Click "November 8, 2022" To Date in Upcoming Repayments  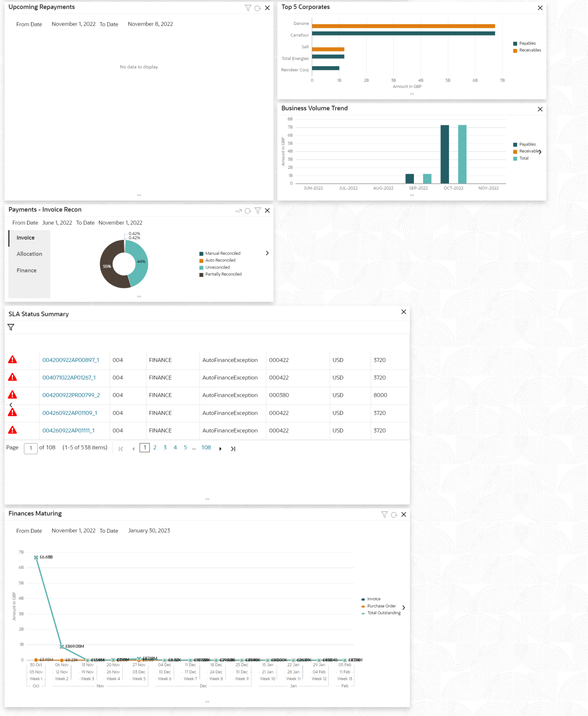[150, 24]
